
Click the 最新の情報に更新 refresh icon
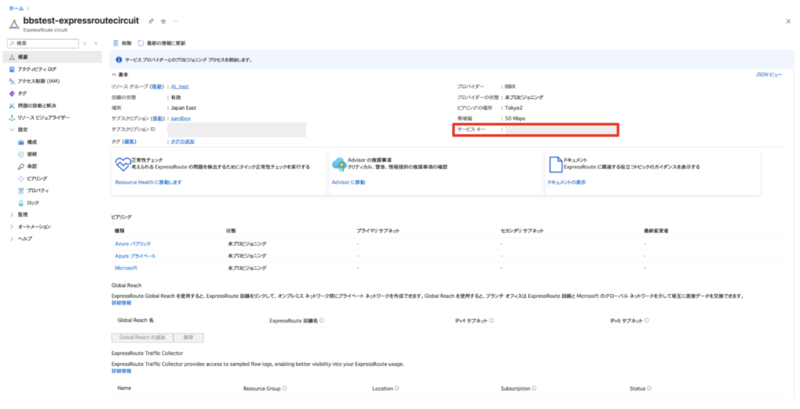pos(141,43)
